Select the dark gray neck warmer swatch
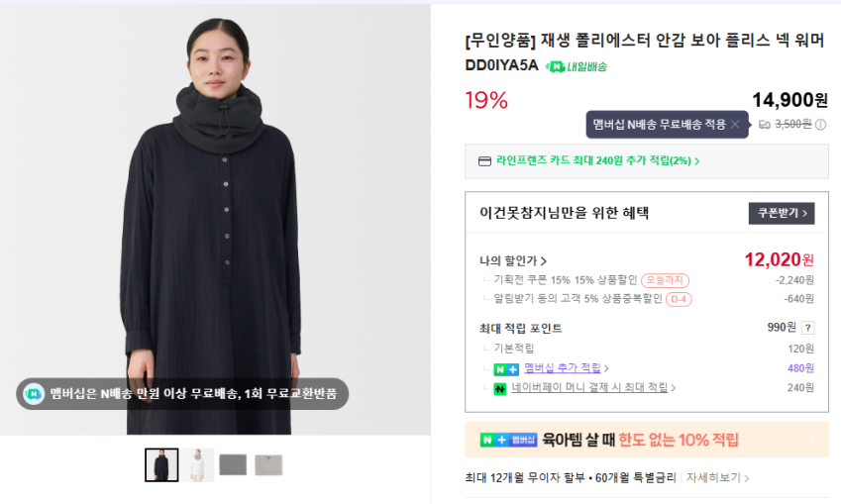Image resolution: width=841 pixels, height=504 pixels. click(233, 464)
